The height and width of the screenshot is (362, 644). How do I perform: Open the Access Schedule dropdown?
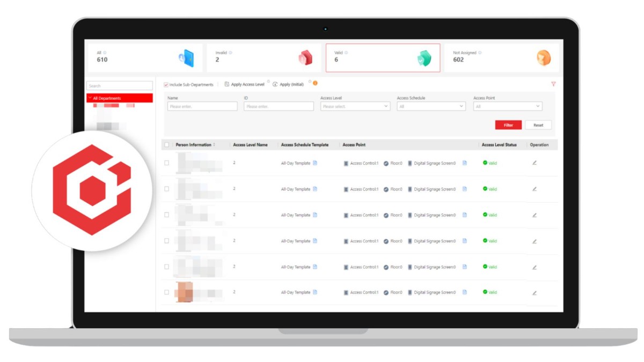click(431, 106)
